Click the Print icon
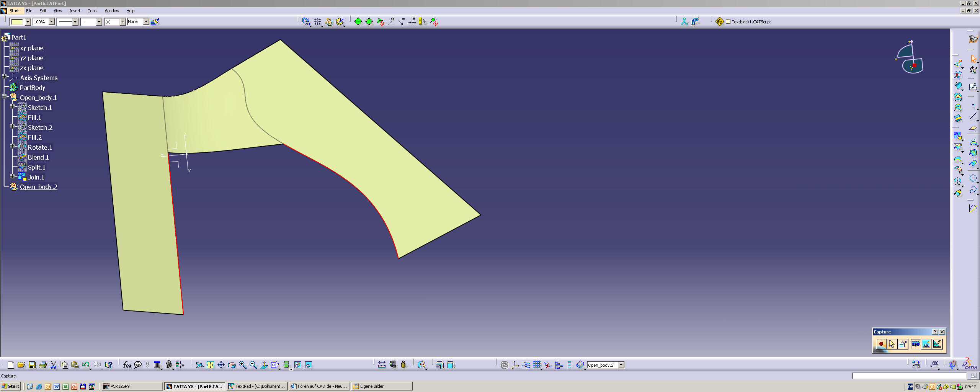This screenshot has height=392, width=980. pos(43,365)
